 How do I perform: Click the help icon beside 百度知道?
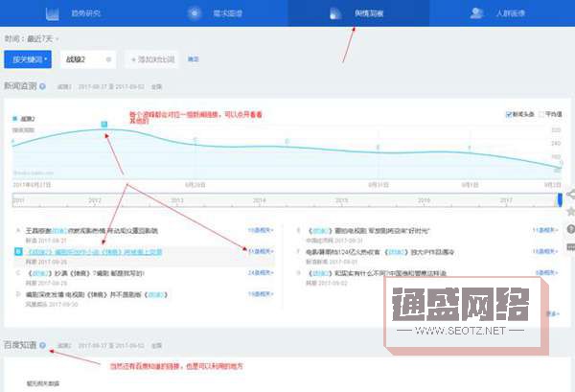[42, 345]
